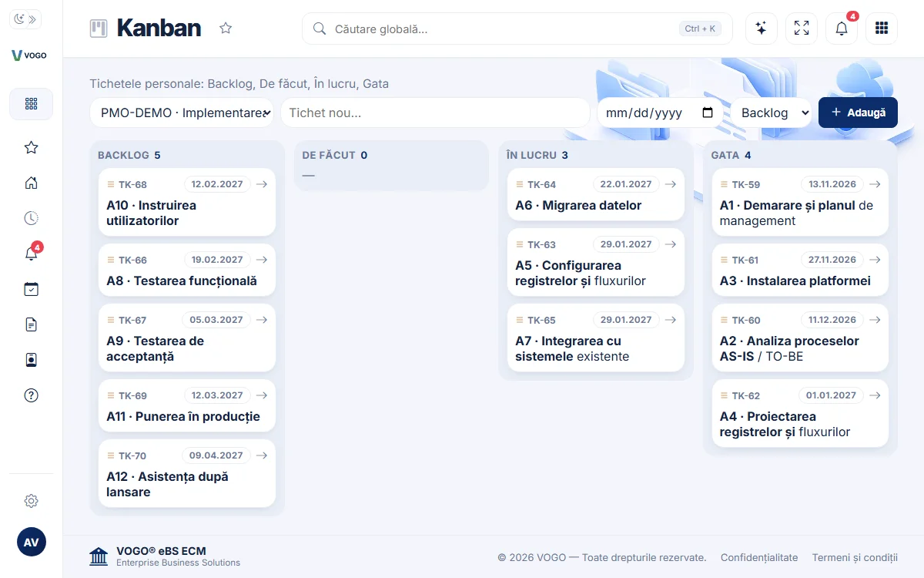Click the Tichet nou input field
The height and width of the screenshot is (578, 924).
435,113
